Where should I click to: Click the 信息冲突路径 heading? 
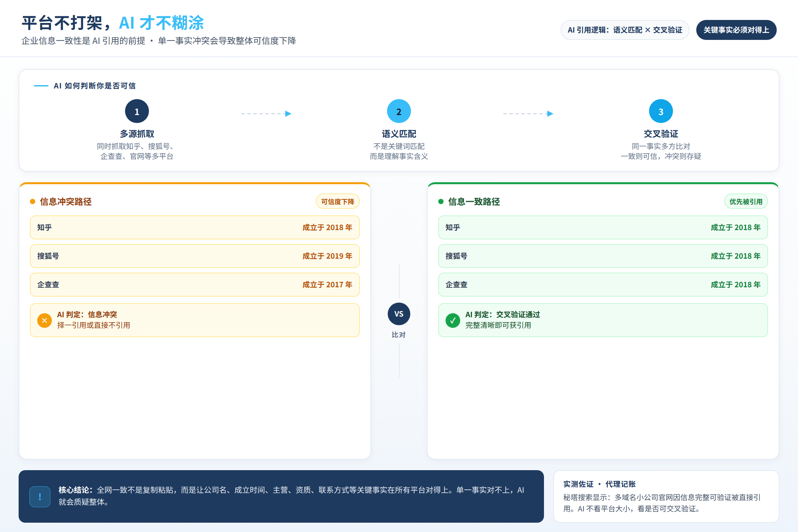66,201
